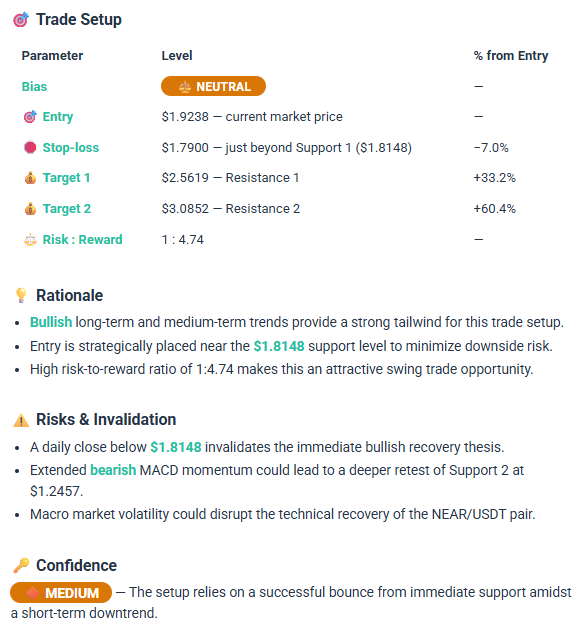Viewport: 580px width, 630px height.
Task: Click the Target 2 parameter label
Action: (x=67, y=209)
